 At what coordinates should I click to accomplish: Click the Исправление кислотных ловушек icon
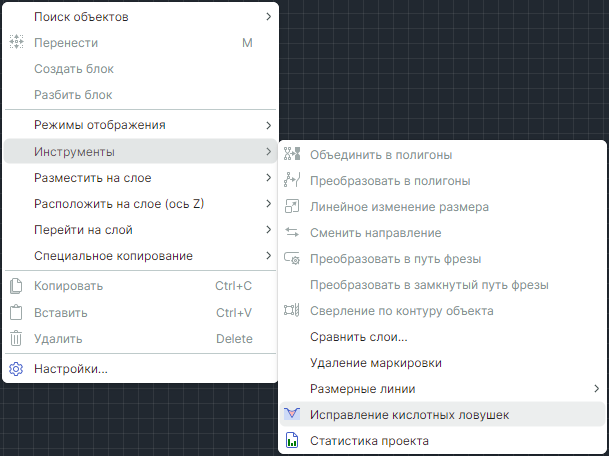click(292, 415)
